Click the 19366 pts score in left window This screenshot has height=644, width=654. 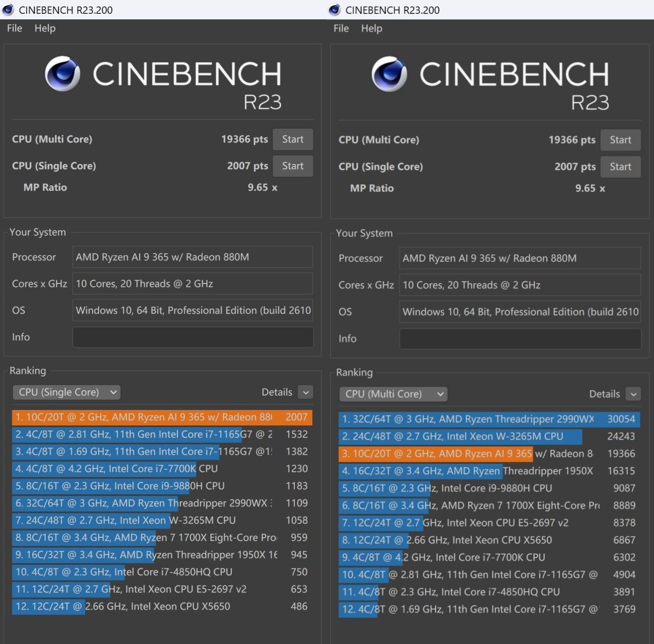[244, 139]
